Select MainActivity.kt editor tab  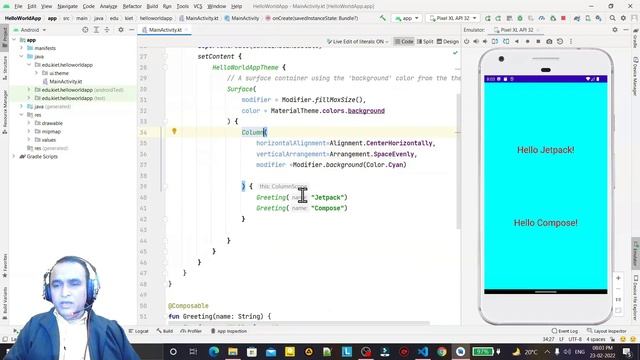165,30
